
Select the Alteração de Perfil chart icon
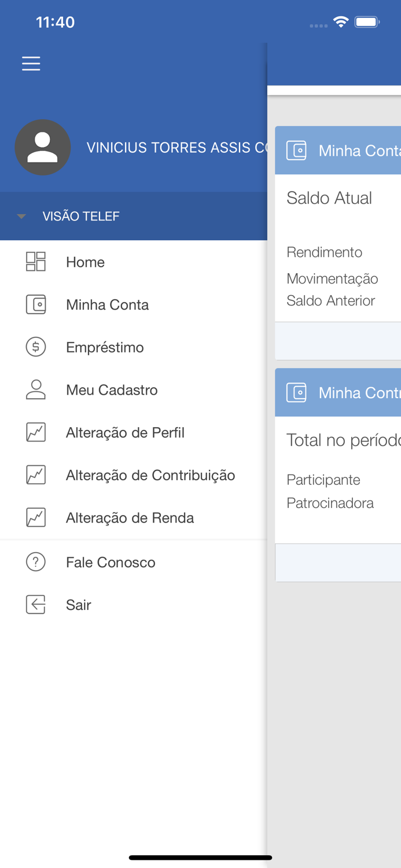click(x=35, y=432)
